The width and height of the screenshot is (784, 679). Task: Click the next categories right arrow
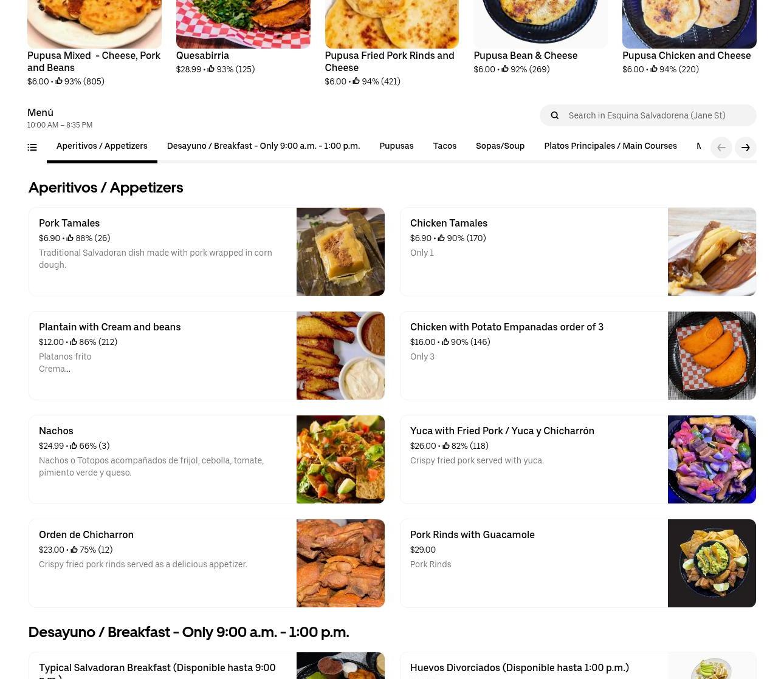coord(746,148)
